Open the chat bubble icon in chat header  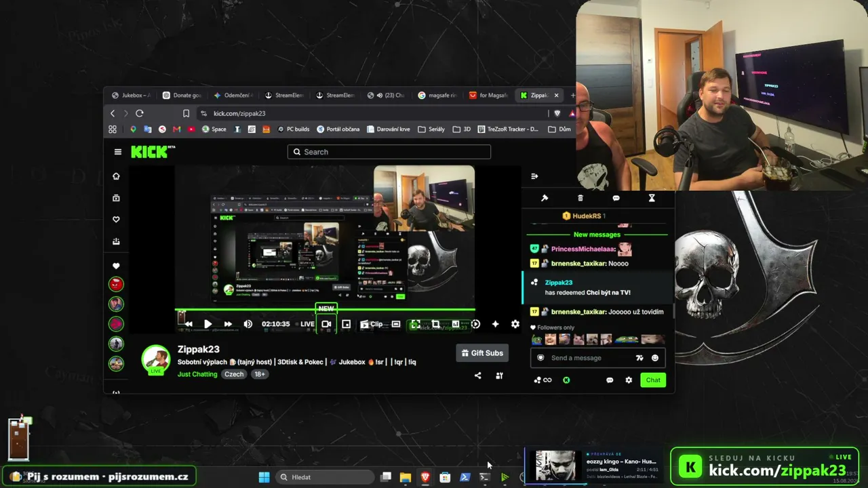[616, 198]
